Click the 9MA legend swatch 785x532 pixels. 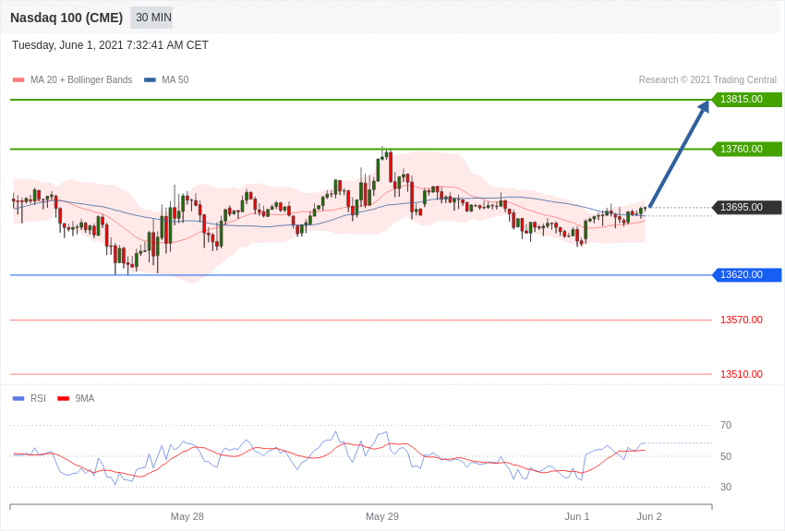tap(63, 398)
